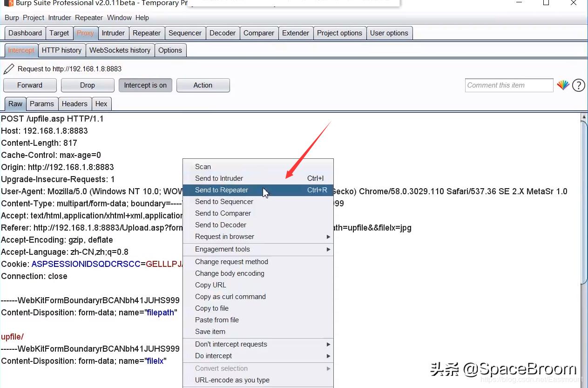Viewport: 588px width, 388px height.
Task: Click the POST /upfile.asp request line
Action: (52, 119)
